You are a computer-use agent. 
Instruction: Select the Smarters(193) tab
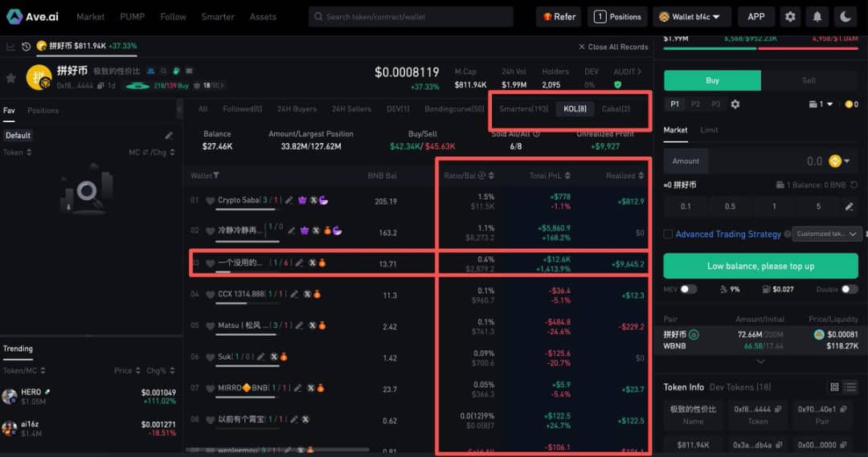(524, 109)
